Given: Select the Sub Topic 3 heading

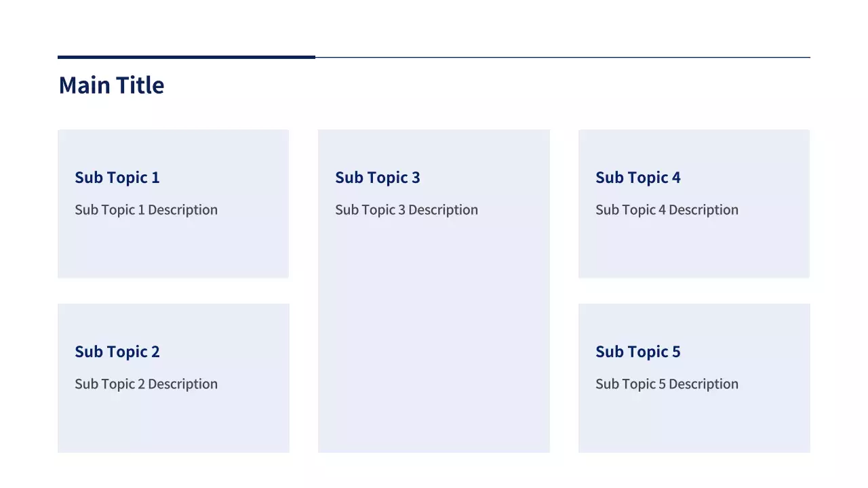Looking at the screenshot, I should [378, 178].
